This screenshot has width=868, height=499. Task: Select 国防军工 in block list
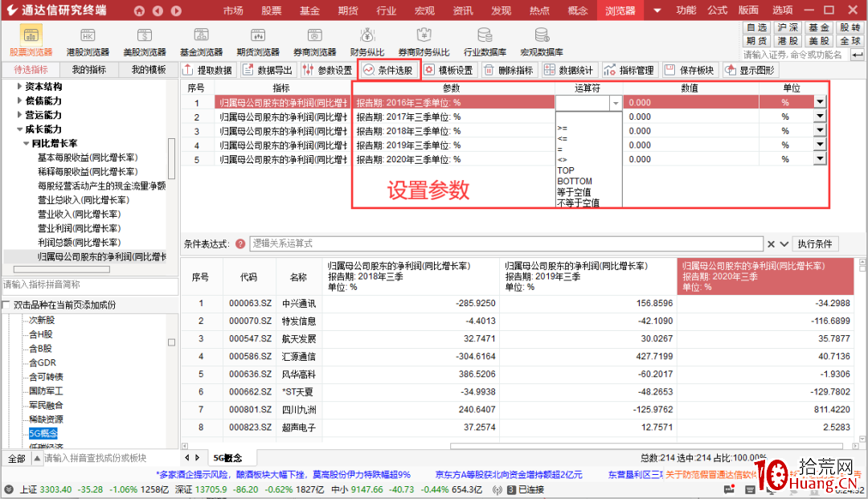tap(46, 391)
